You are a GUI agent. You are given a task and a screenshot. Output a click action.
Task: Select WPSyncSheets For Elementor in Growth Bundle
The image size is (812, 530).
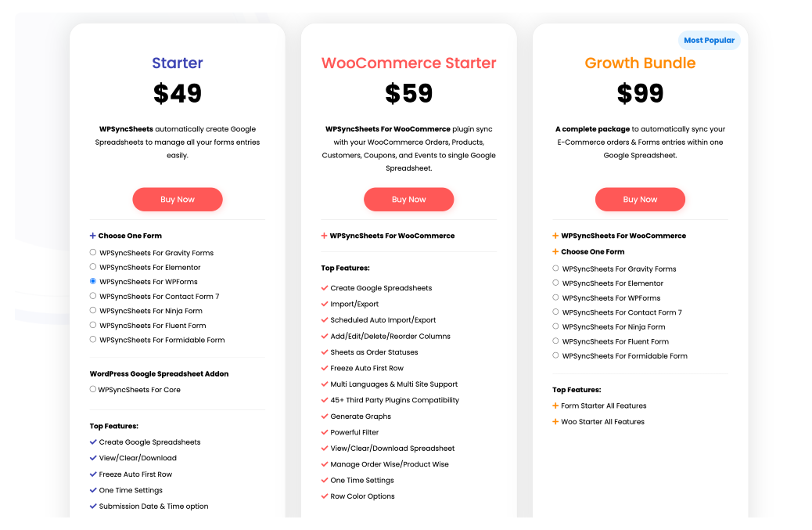(x=555, y=283)
